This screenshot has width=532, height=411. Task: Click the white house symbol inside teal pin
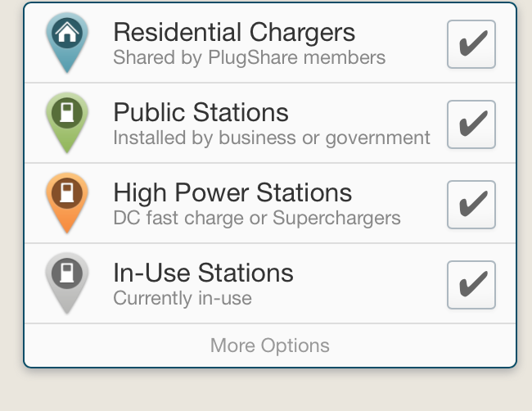point(67,32)
